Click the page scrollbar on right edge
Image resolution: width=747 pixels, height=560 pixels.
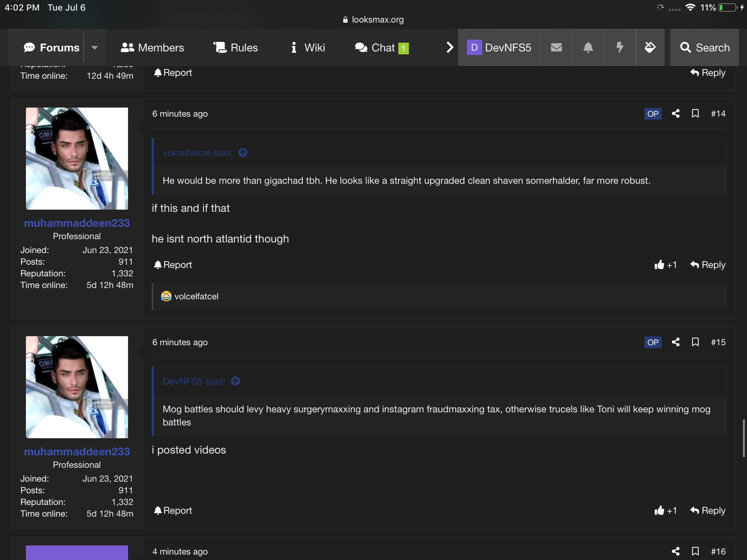pos(744,438)
